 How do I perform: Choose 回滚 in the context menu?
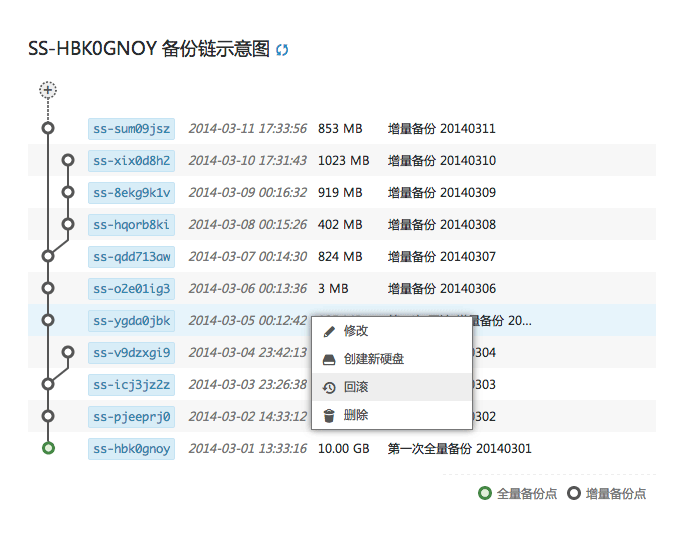pos(356,387)
